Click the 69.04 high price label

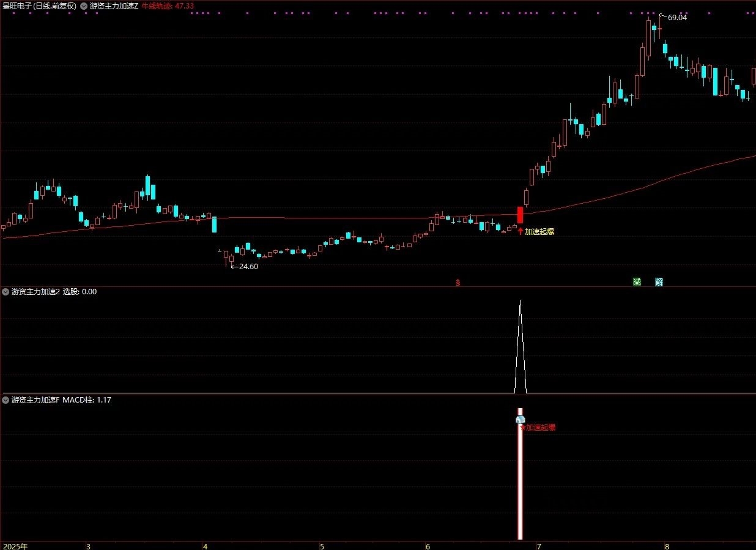[677, 18]
